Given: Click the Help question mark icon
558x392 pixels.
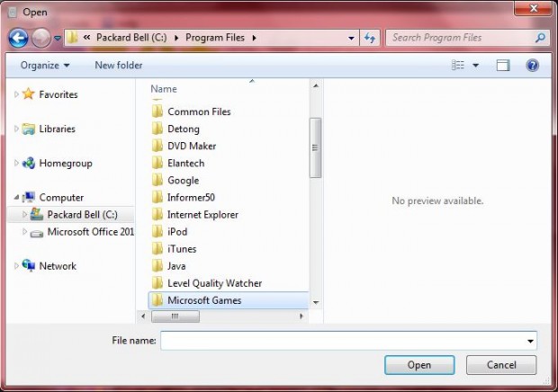Looking at the screenshot, I should coord(532,66).
